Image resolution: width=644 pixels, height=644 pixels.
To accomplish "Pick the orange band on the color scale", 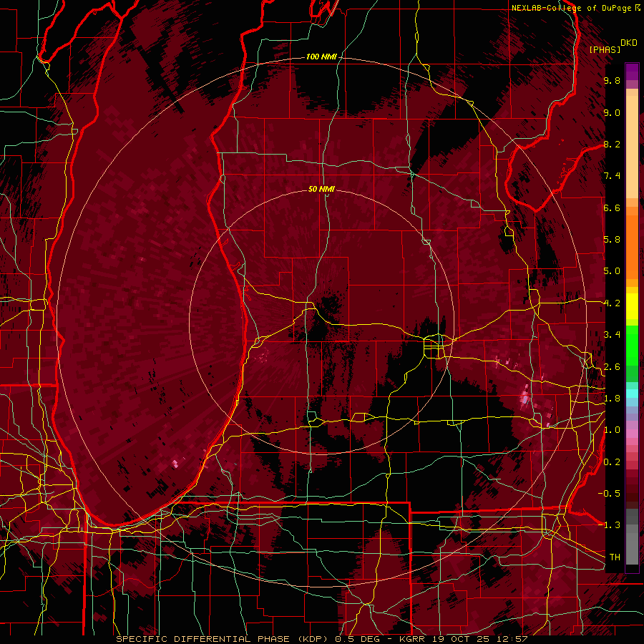I will 632,246.
